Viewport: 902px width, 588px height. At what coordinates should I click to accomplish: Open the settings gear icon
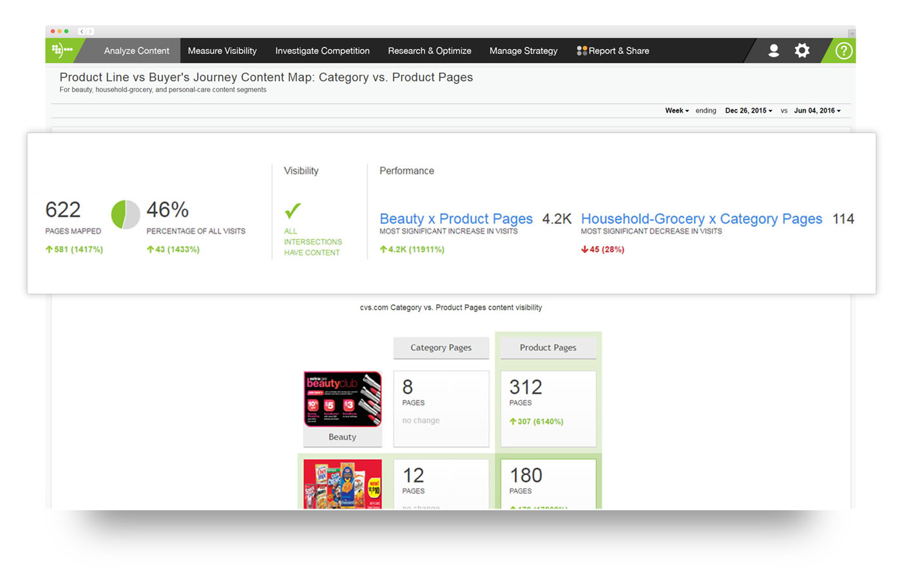[802, 50]
